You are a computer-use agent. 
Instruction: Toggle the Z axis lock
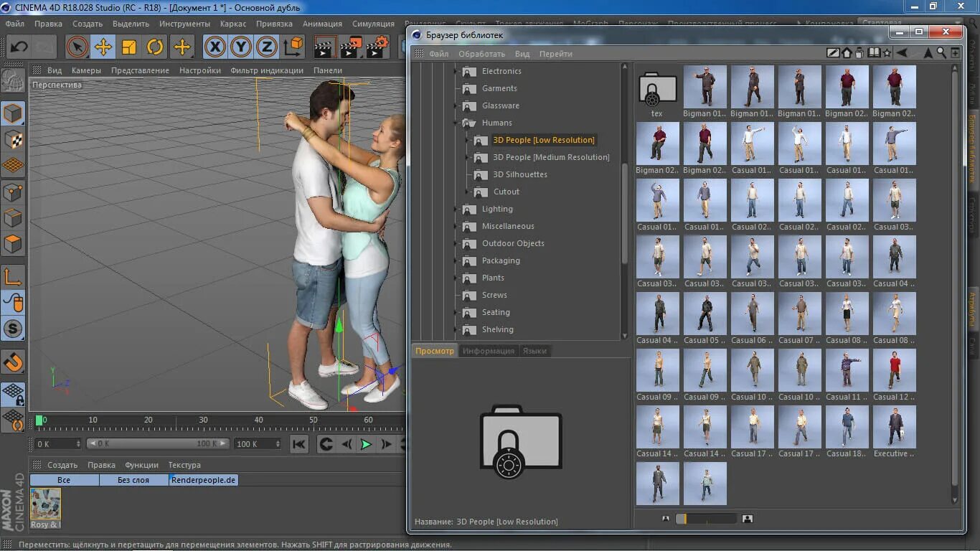[266, 47]
